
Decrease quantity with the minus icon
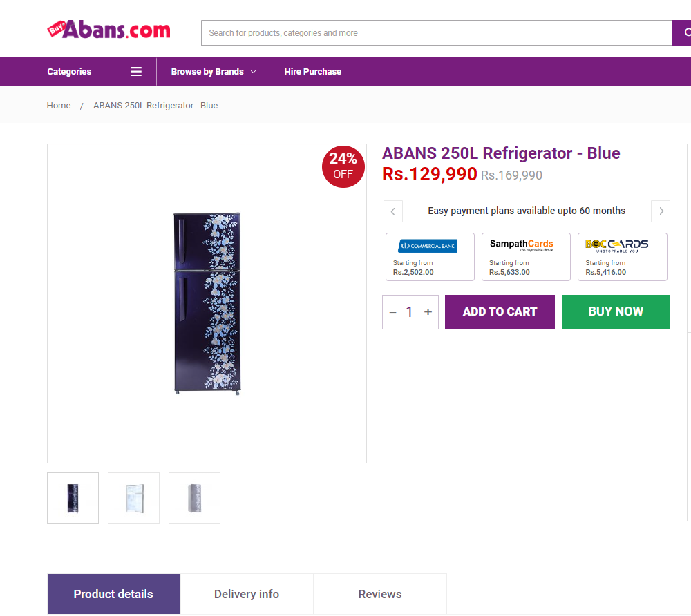coord(392,312)
